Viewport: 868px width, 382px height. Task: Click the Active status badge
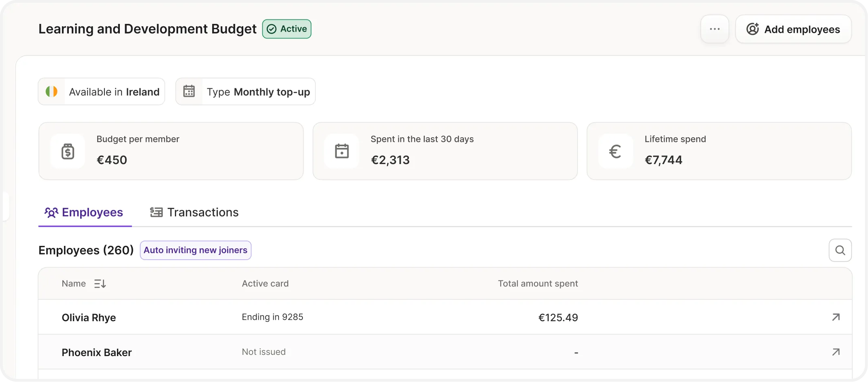point(287,29)
